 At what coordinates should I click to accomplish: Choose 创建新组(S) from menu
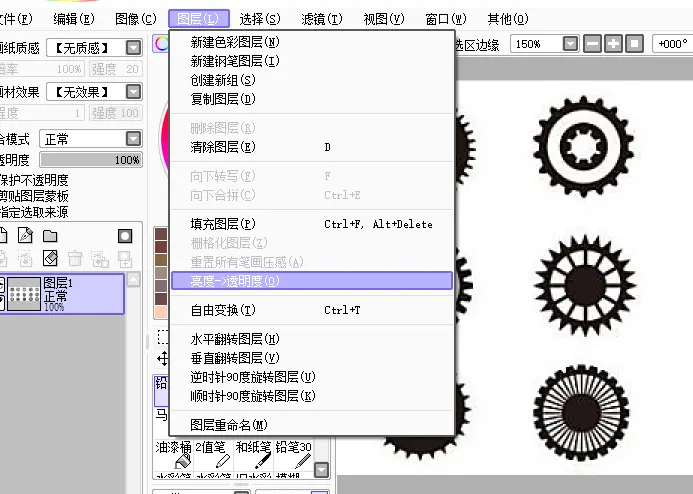coord(312,80)
